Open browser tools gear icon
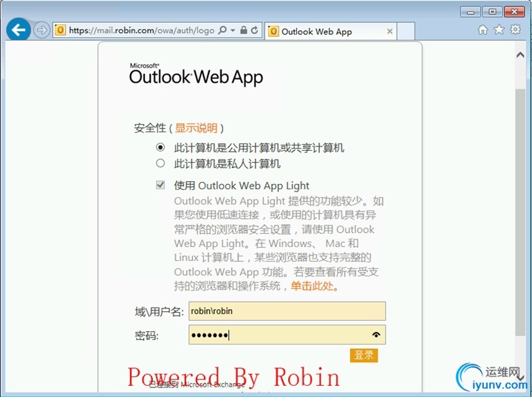Viewport: 532px width, 397px height. tap(516, 30)
